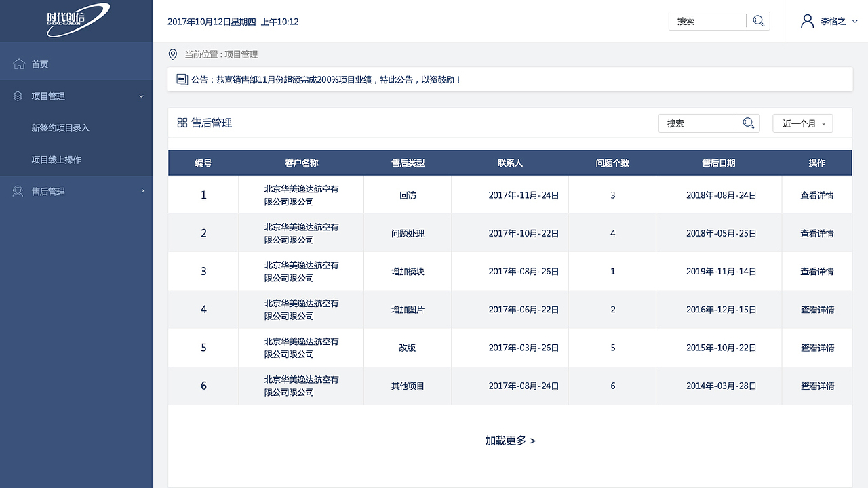Click the 其他项目 type cell
This screenshot has width=868, height=488.
(x=408, y=386)
